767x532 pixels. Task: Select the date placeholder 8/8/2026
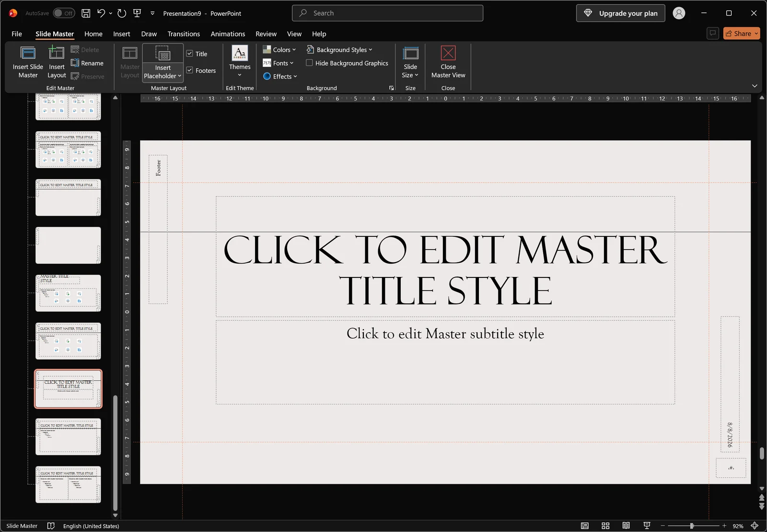pos(730,384)
